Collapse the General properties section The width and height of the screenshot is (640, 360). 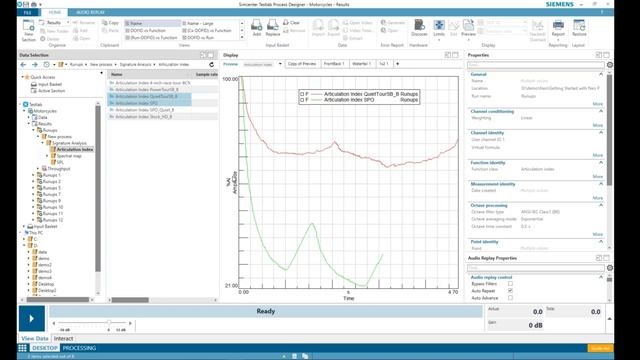point(601,74)
